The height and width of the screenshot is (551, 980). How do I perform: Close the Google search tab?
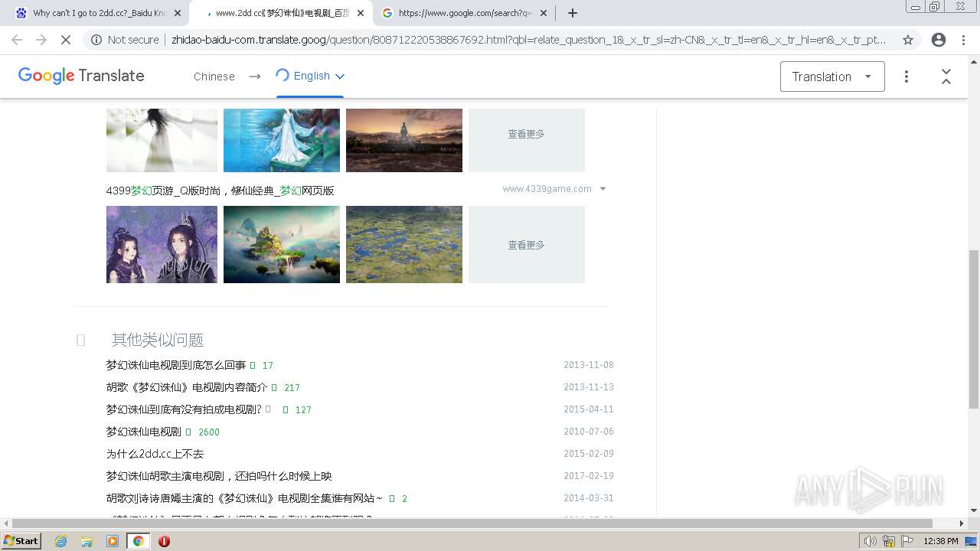point(544,13)
